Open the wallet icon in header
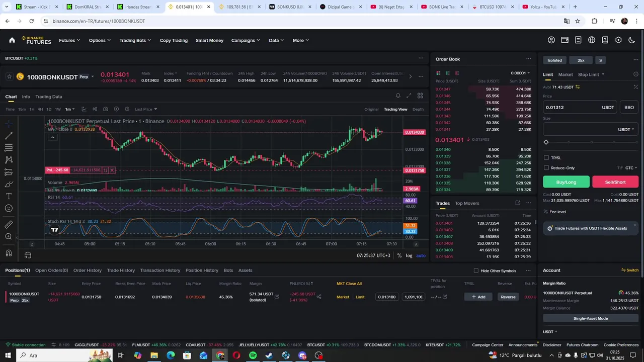The width and height of the screenshot is (644, 362). click(565, 40)
